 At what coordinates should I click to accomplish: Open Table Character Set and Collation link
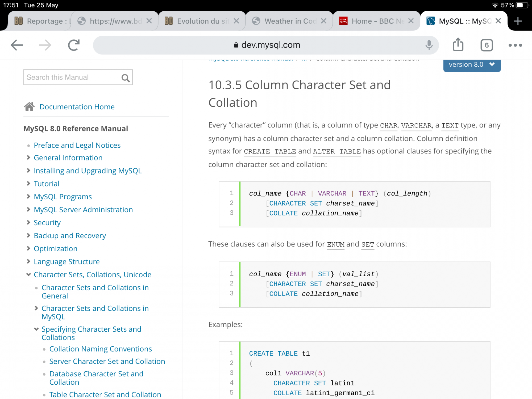[105, 394]
